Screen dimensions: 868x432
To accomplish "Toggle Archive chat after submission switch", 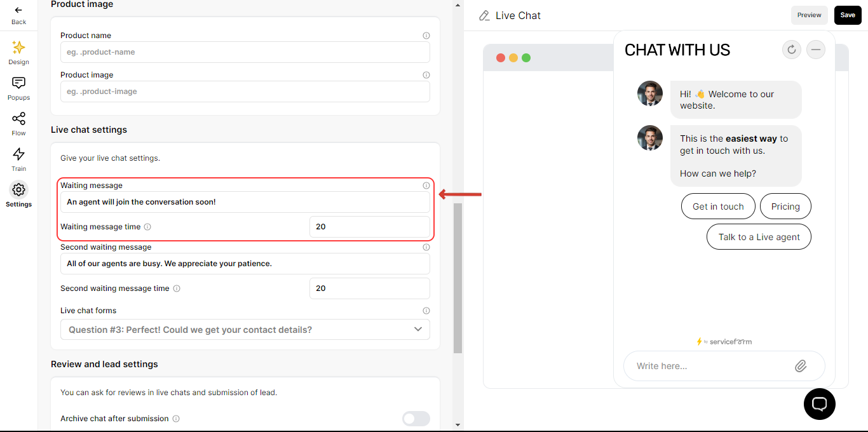I will [x=416, y=419].
